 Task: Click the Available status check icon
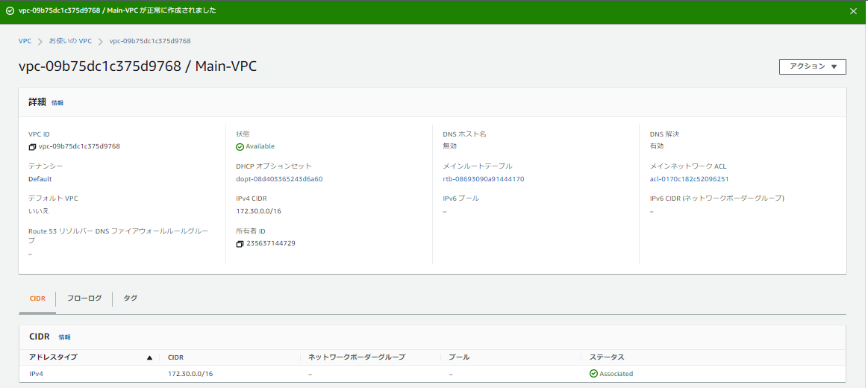click(240, 147)
